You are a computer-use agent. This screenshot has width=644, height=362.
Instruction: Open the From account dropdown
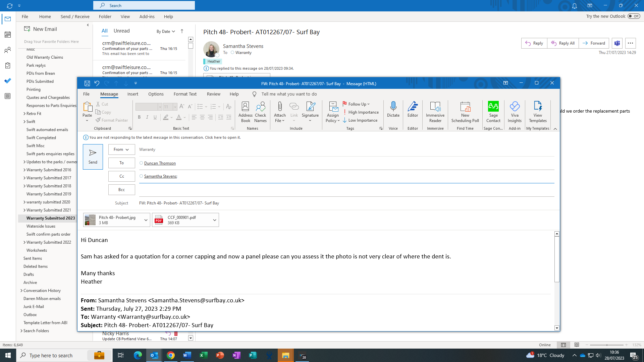(121, 149)
